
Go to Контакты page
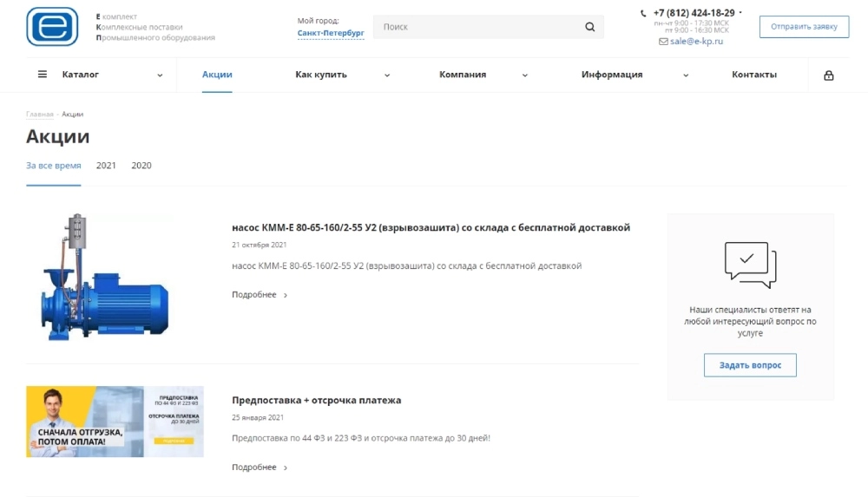click(754, 75)
